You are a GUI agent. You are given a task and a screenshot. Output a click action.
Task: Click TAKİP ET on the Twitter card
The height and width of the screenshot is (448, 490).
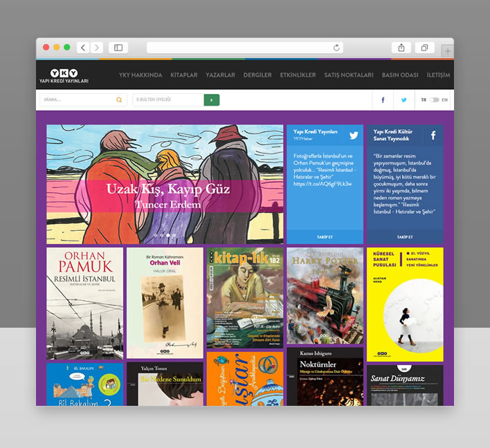pos(325,237)
